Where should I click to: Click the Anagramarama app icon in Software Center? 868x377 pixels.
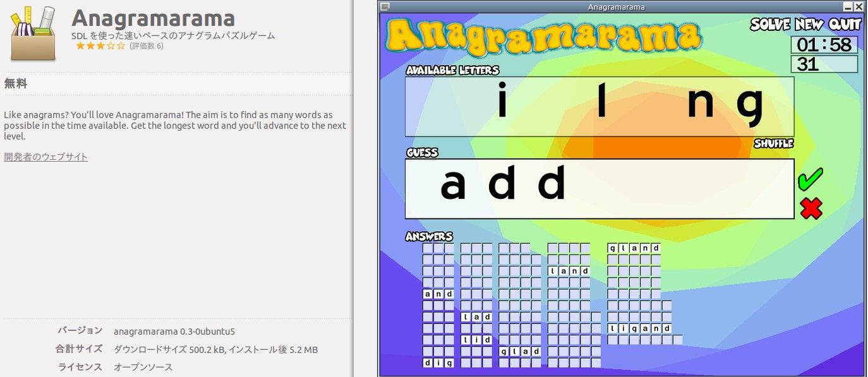tap(33, 33)
